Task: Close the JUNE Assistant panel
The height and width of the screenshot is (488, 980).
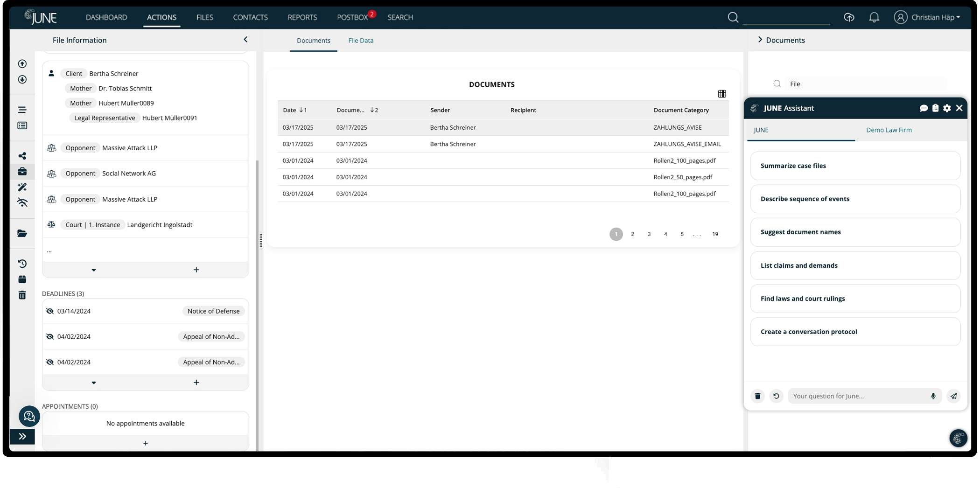Action: 959,108
